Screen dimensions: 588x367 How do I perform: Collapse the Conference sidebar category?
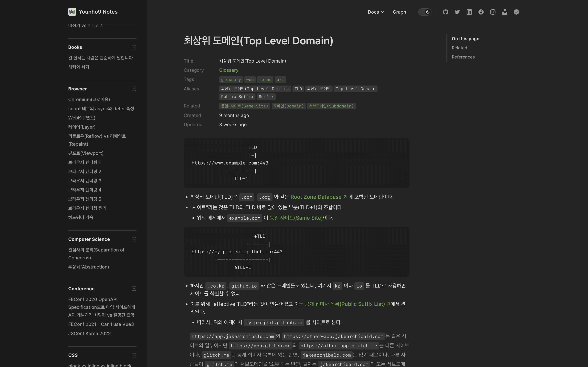(134, 289)
